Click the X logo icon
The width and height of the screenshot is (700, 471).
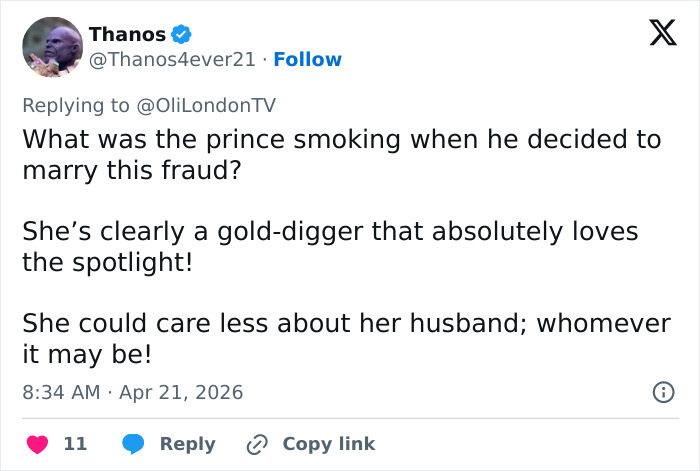coord(656,36)
